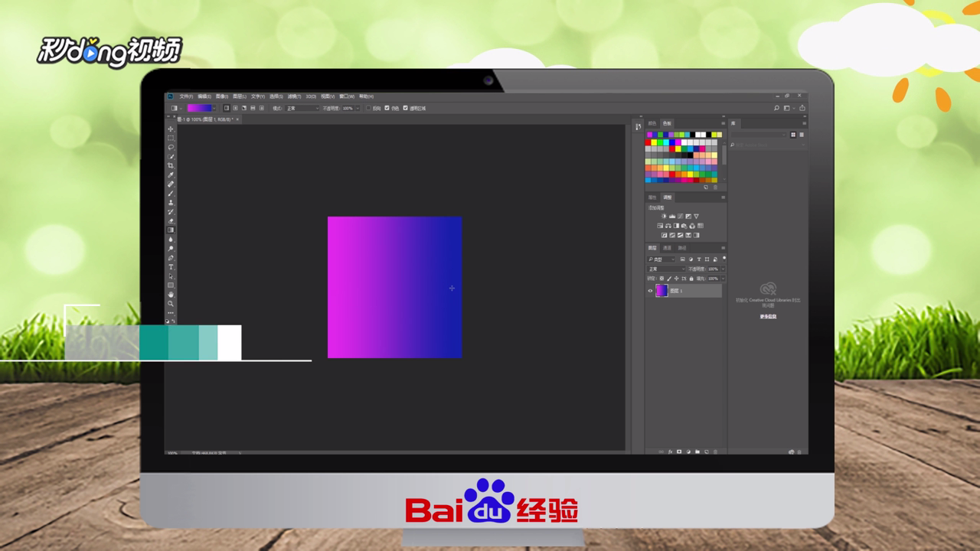Click the Layer 1 gradient thumbnail

(x=661, y=291)
